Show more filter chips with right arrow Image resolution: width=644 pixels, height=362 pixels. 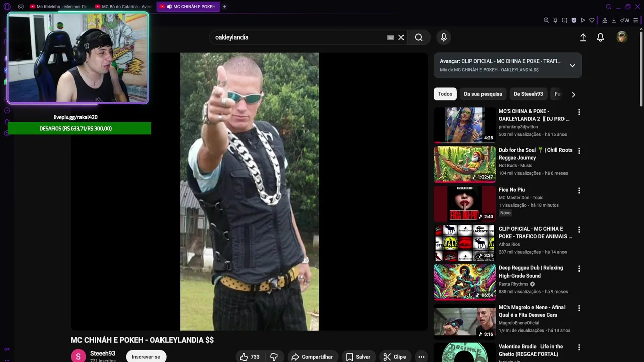573,94
